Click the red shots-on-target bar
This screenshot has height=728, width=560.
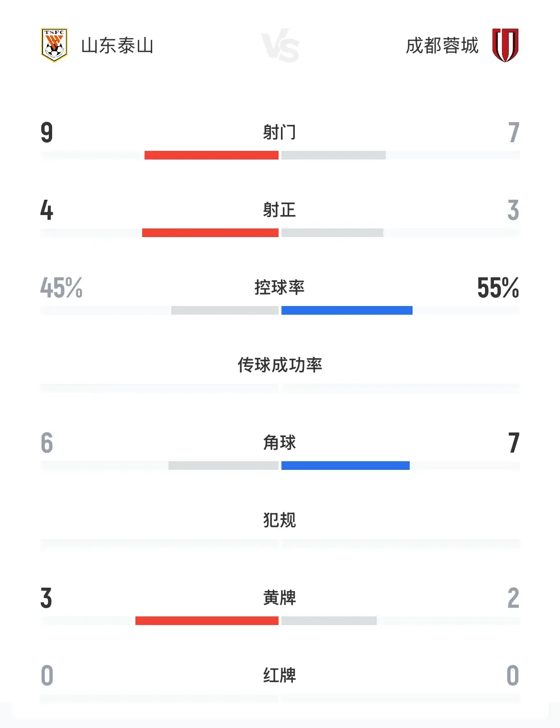coord(210,233)
